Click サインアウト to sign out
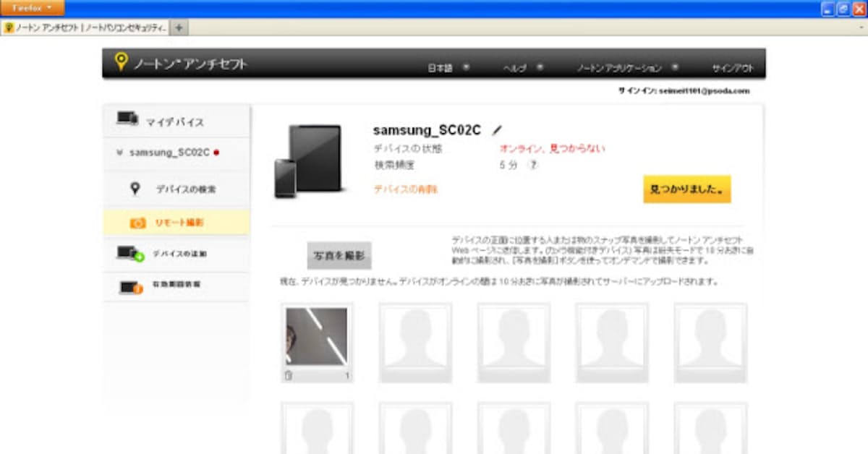This screenshot has height=454, width=868. (x=732, y=68)
